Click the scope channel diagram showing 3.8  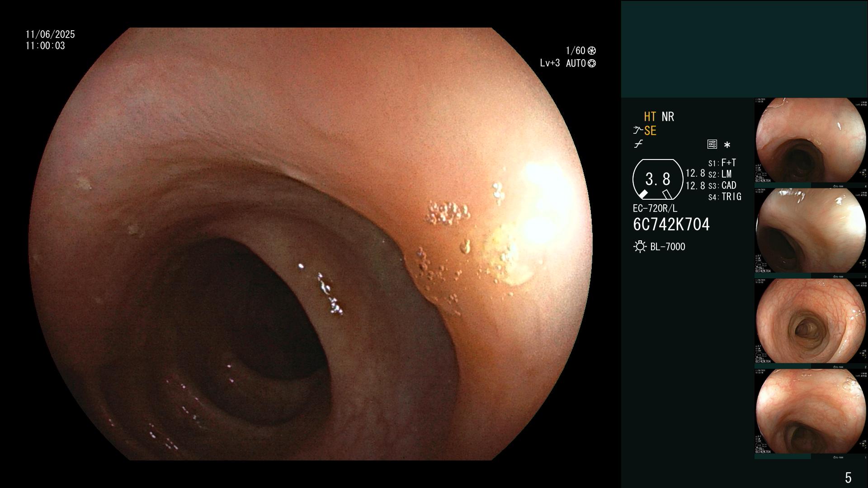tap(658, 179)
